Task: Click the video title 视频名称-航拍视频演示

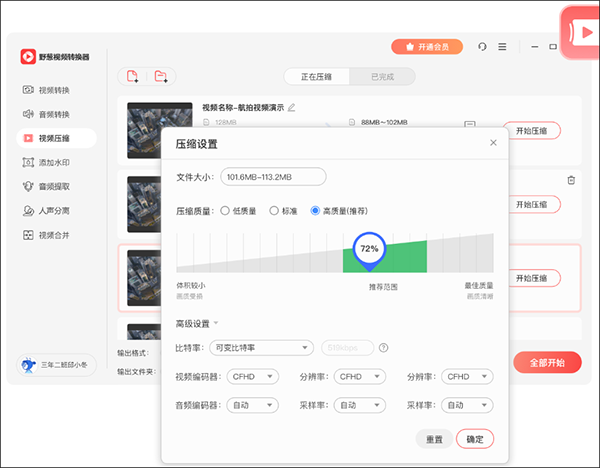Action: pyautogui.click(x=243, y=108)
